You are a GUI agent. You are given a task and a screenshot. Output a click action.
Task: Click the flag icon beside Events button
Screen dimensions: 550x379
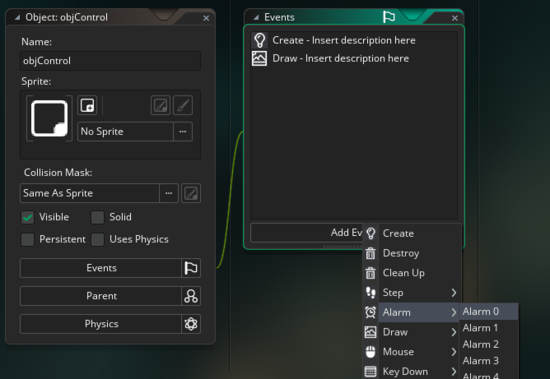191,268
